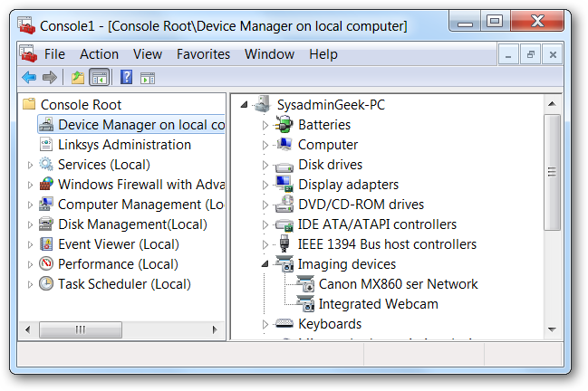Toggle the Show/Hide Action Pane button
The height and width of the screenshot is (391, 588).
(147, 78)
